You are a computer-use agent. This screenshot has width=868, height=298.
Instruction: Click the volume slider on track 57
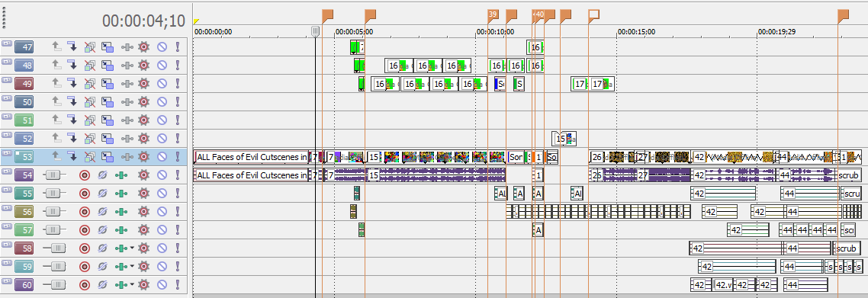click(54, 230)
